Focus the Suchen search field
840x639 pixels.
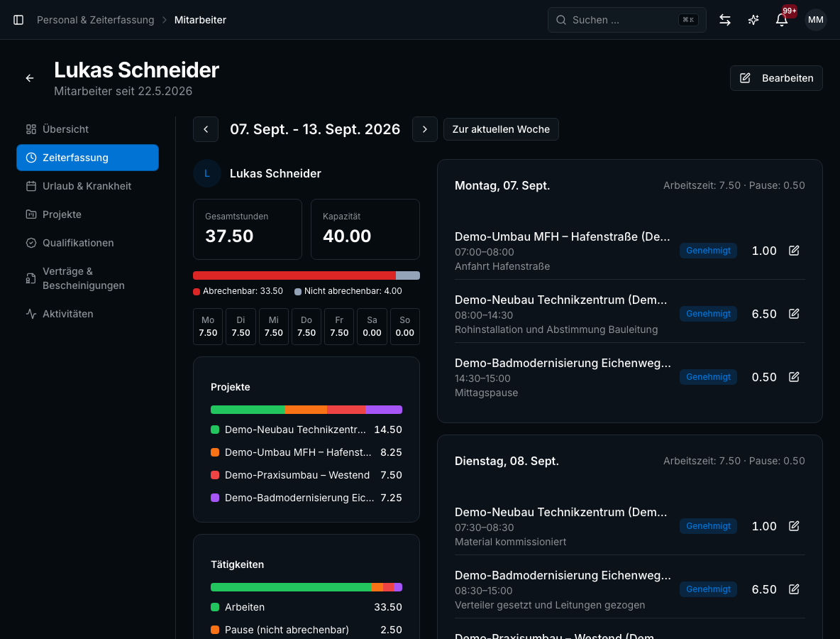point(626,20)
